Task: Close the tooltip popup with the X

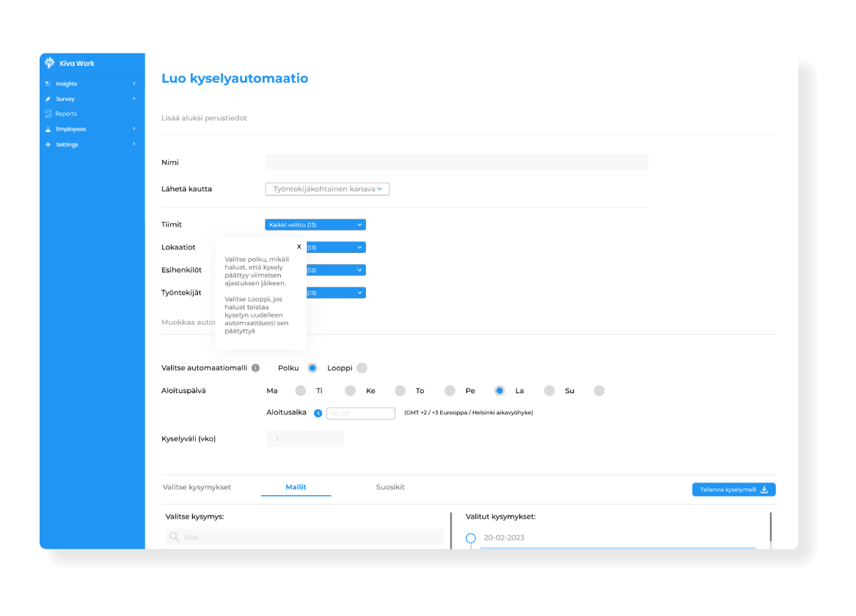Action: (299, 246)
